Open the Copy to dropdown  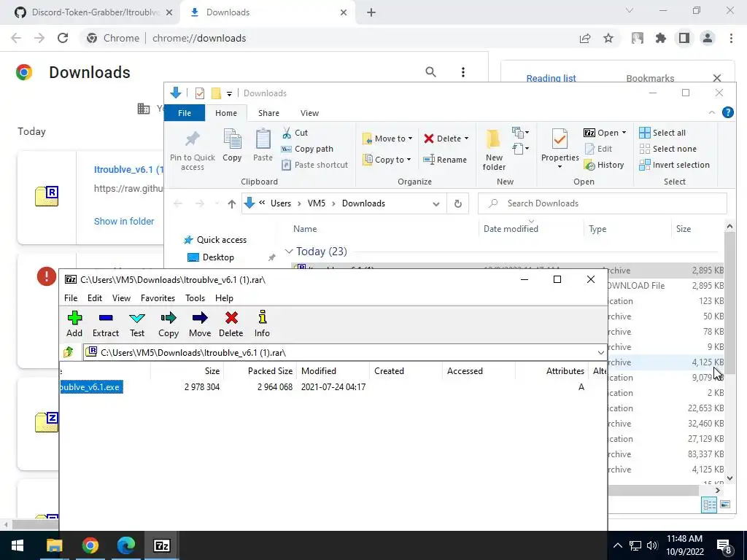coord(387,160)
